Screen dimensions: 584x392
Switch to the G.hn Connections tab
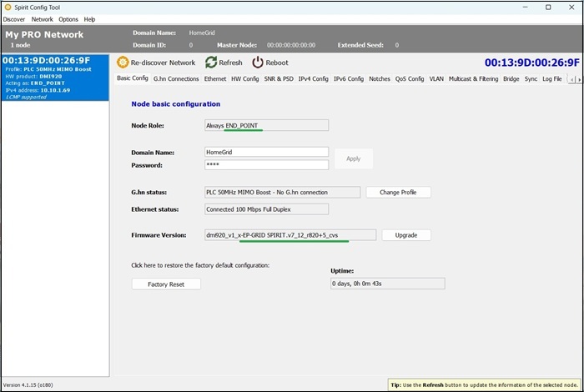[176, 79]
